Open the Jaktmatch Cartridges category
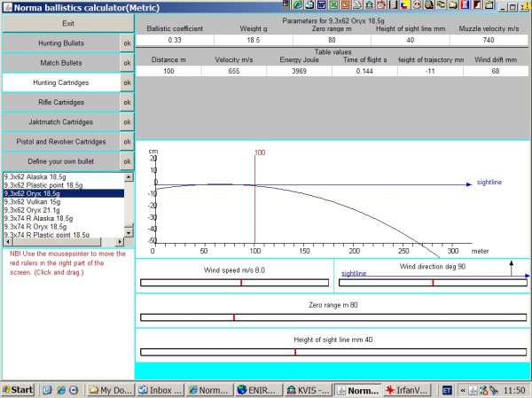This screenshot has width=532, height=398. pyautogui.click(x=60, y=121)
